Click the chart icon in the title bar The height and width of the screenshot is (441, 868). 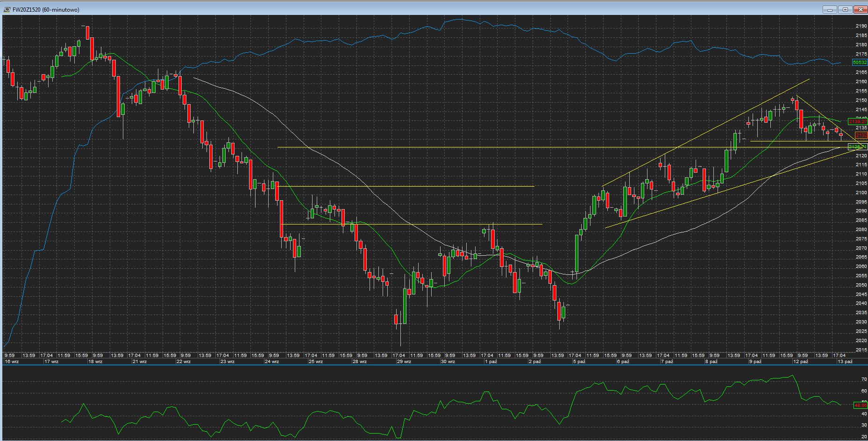tap(8, 9)
